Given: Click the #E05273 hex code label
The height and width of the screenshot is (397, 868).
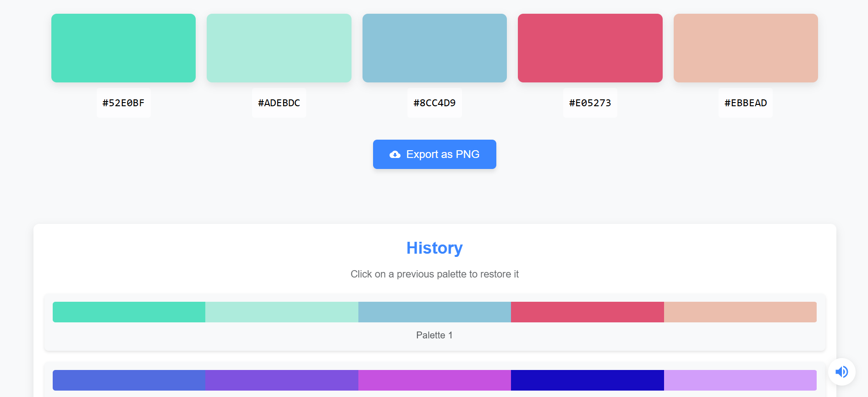Looking at the screenshot, I should 590,103.
